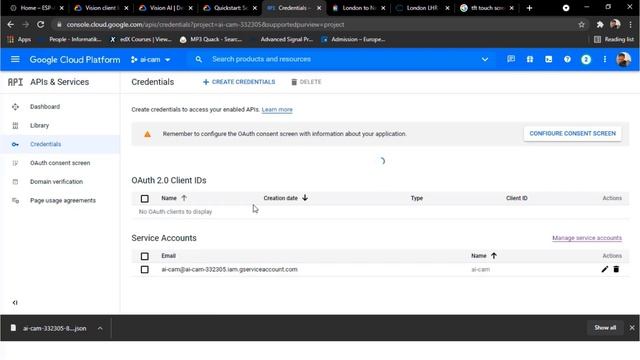Check the ai-cam service account row checkbox
The image size is (640, 360).
pos(144,270)
